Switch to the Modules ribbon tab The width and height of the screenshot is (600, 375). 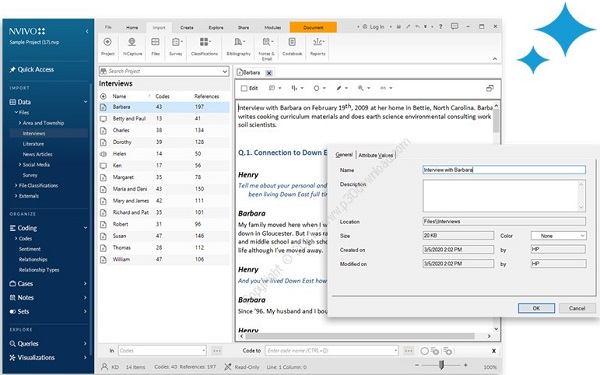click(x=272, y=28)
